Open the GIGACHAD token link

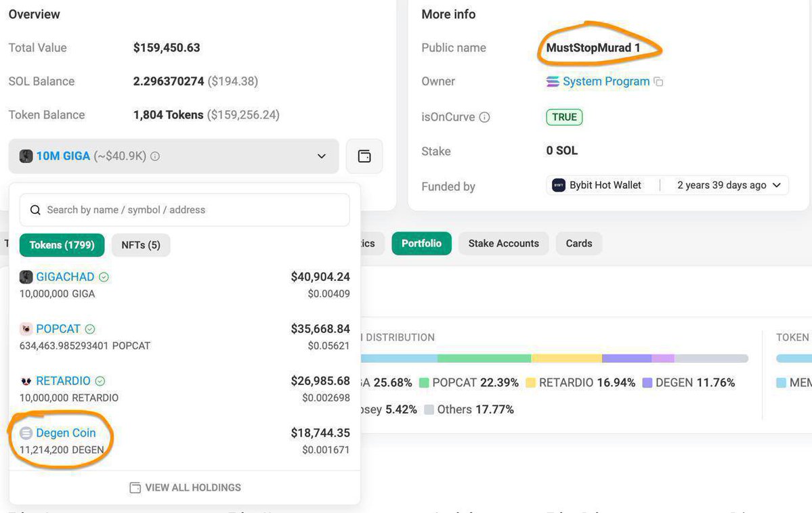tap(65, 277)
